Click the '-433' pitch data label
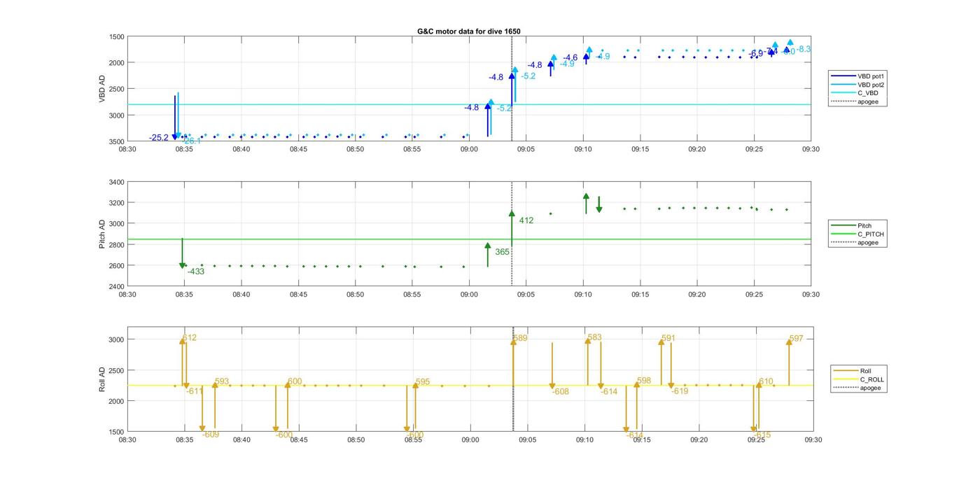This screenshot has width=980, height=485. click(196, 272)
